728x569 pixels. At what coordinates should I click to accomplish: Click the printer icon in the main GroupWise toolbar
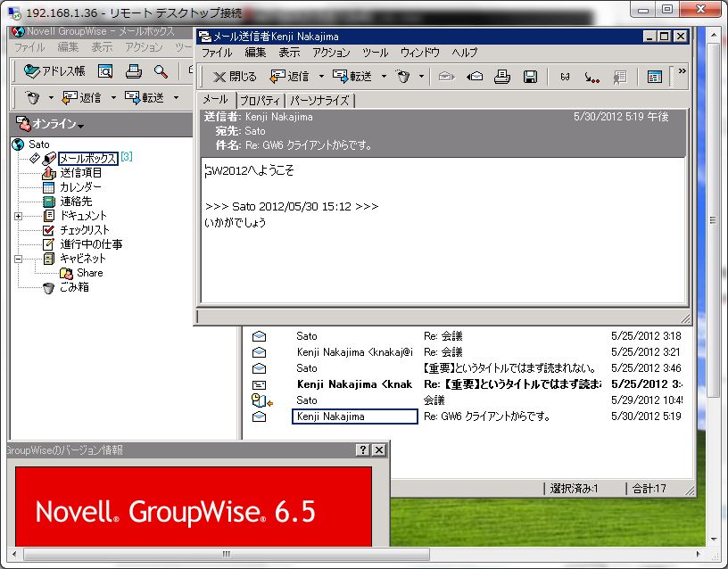coord(134,71)
